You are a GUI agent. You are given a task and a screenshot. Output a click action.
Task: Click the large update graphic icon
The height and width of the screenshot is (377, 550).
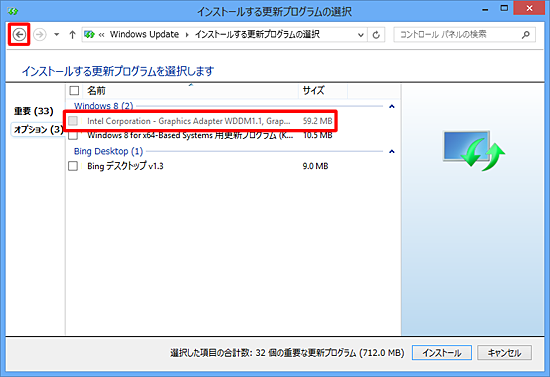coord(474,151)
